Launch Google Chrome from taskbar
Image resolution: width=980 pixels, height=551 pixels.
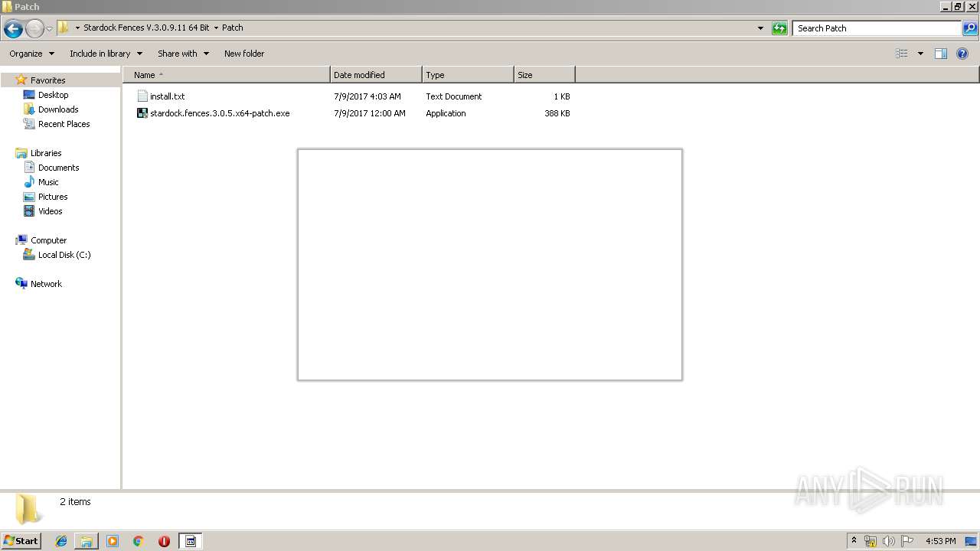(x=139, y=541)
